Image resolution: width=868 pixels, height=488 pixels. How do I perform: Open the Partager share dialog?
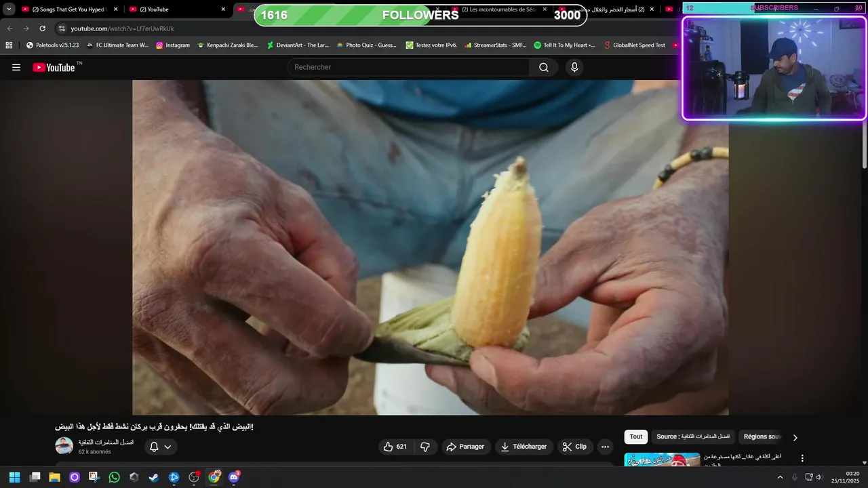(x=466, y=447)
